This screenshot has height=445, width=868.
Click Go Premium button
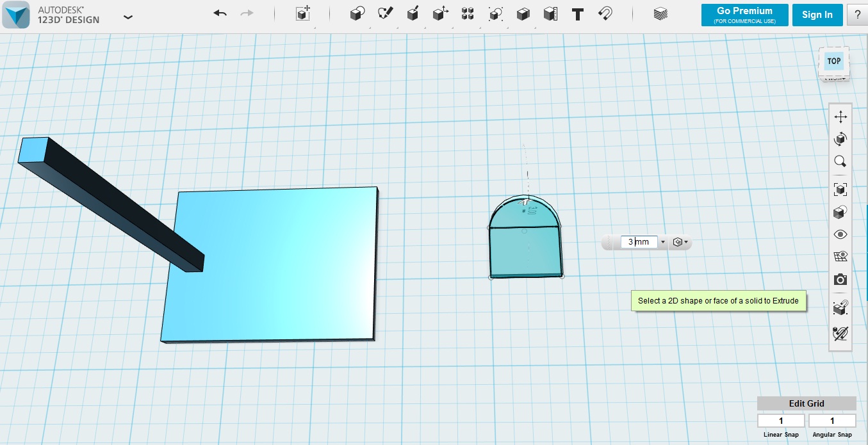(x=744, y=15)
